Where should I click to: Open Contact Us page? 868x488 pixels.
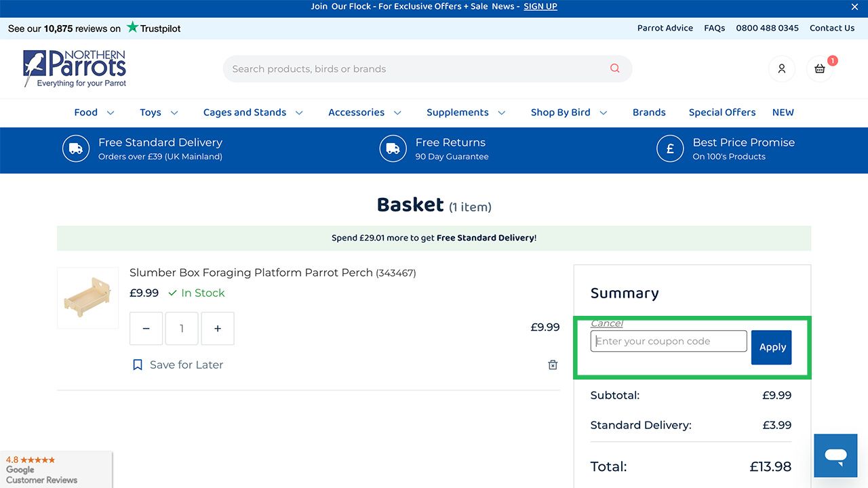click(x=832, y=28)
